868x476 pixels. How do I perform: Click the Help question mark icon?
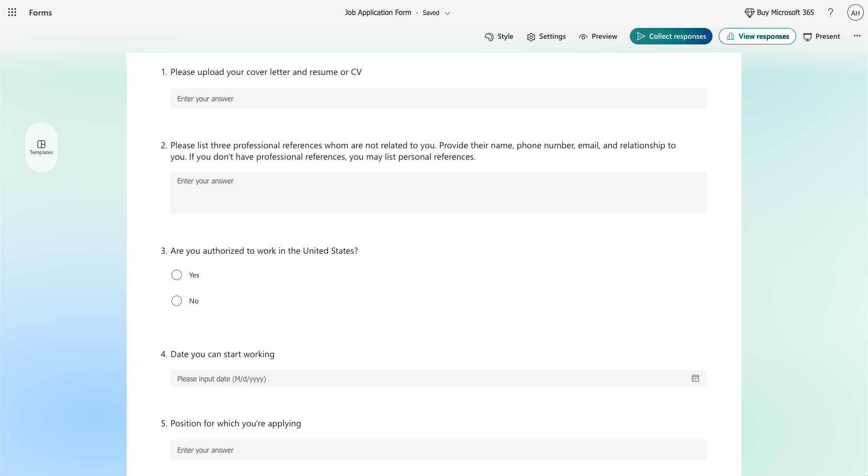click(830, 12)
